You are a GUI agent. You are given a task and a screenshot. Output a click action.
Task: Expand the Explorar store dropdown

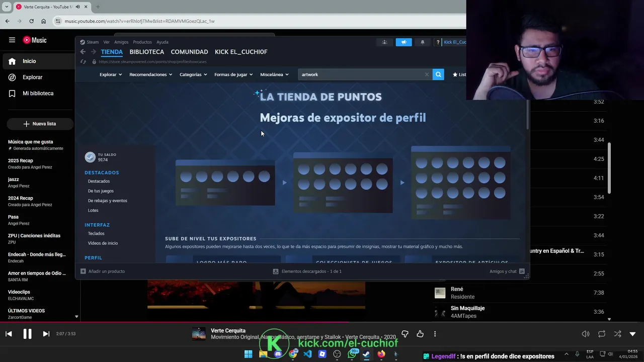pyautogui.click(x=111, y=74)
